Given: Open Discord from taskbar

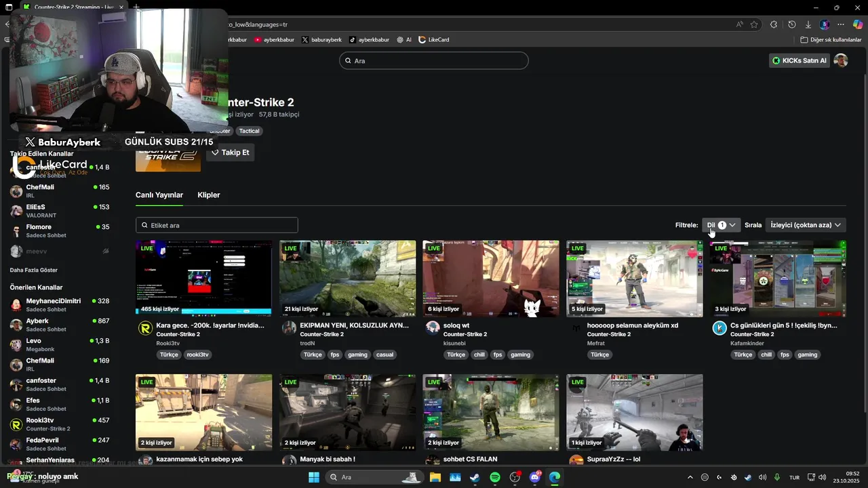Looking at the screenshot, I should pyautogui.click(x=535, y=477).
